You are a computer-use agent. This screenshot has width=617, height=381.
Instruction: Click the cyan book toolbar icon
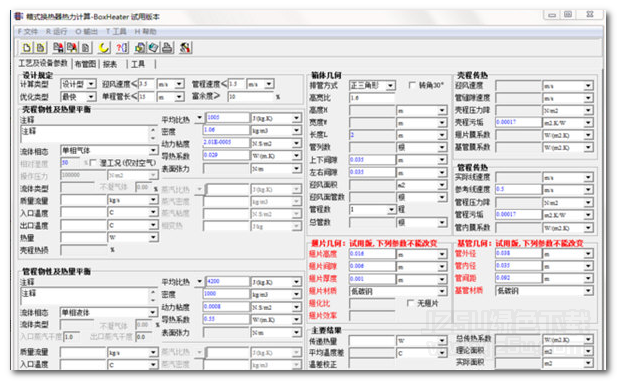pyautogui.click(x=153, y=48)
